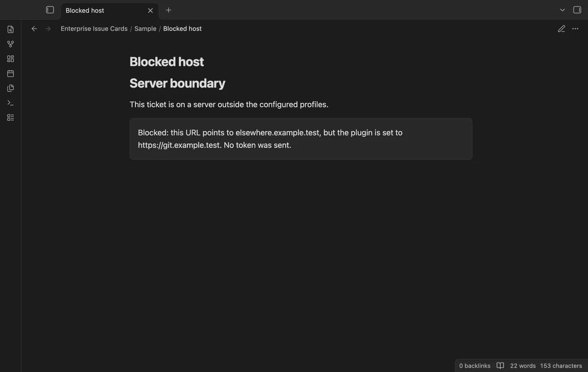Toggle the left sidebar

49,10
